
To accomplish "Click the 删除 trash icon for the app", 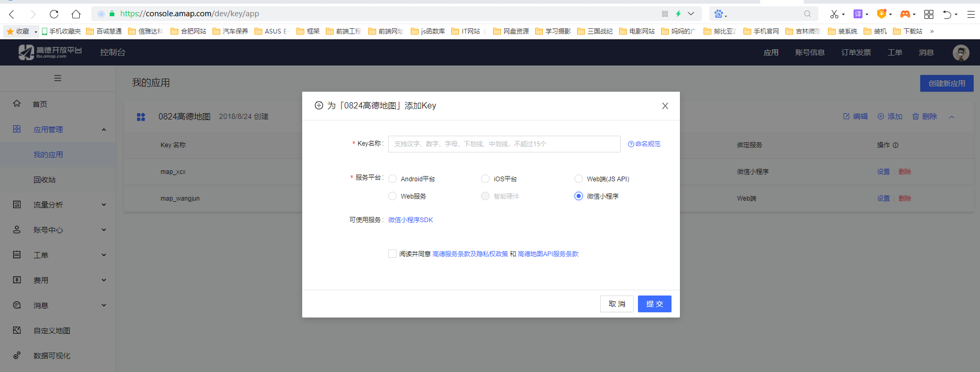I will (x=915, y=116).
